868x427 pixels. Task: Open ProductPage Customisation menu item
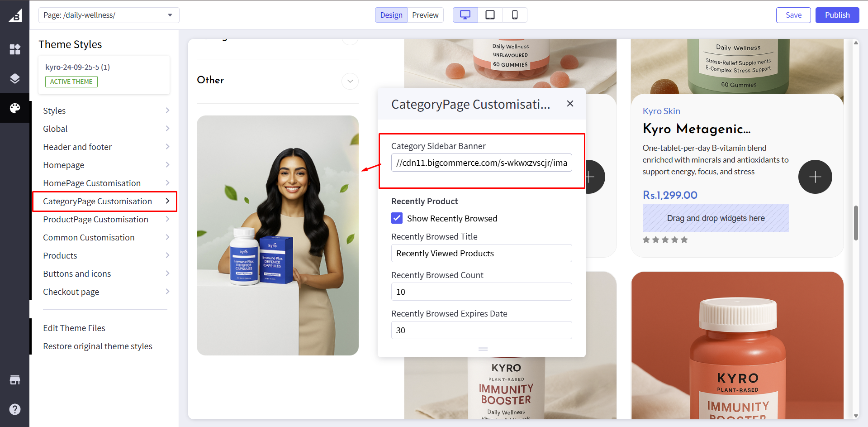coord(106,219)
